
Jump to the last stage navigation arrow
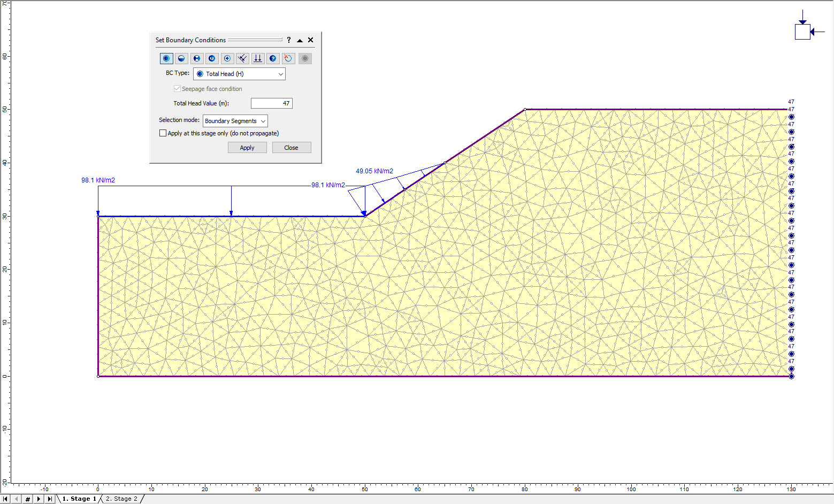(x=50, y=498)
